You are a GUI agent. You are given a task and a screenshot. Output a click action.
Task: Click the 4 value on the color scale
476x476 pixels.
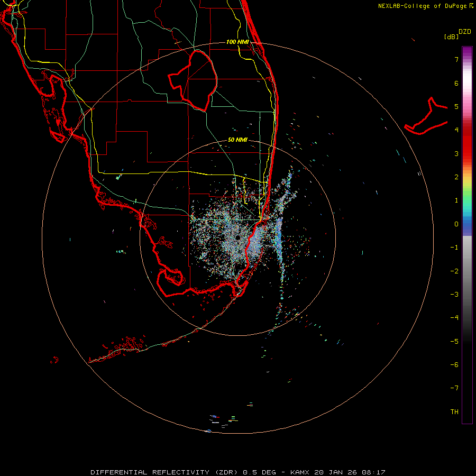(456, 130)
